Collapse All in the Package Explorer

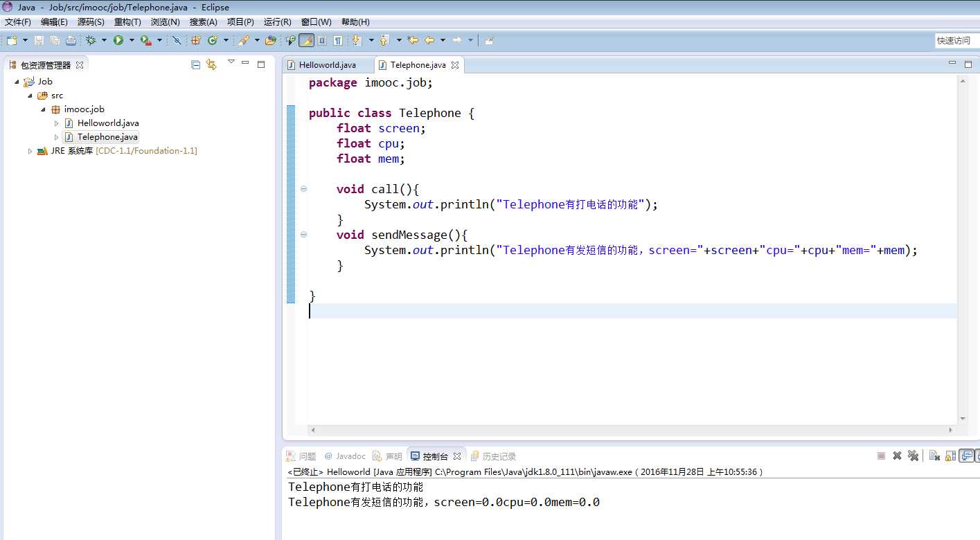click(195, 64)
